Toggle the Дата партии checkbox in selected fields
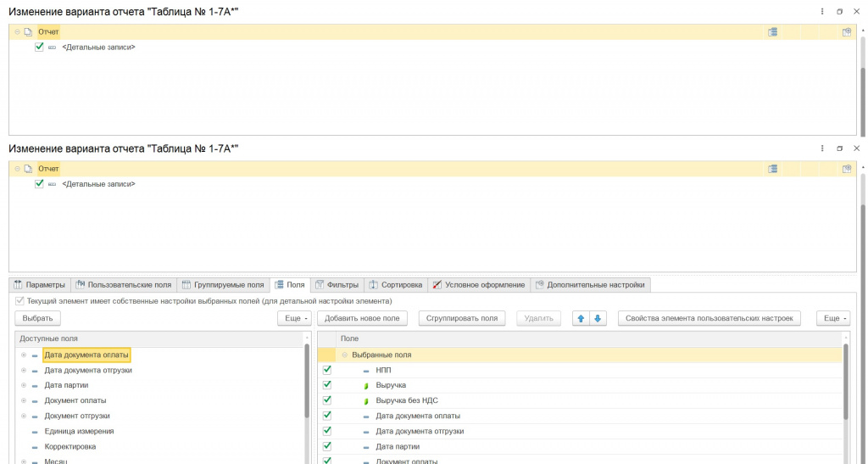868x464 pixels. (326, 446)
